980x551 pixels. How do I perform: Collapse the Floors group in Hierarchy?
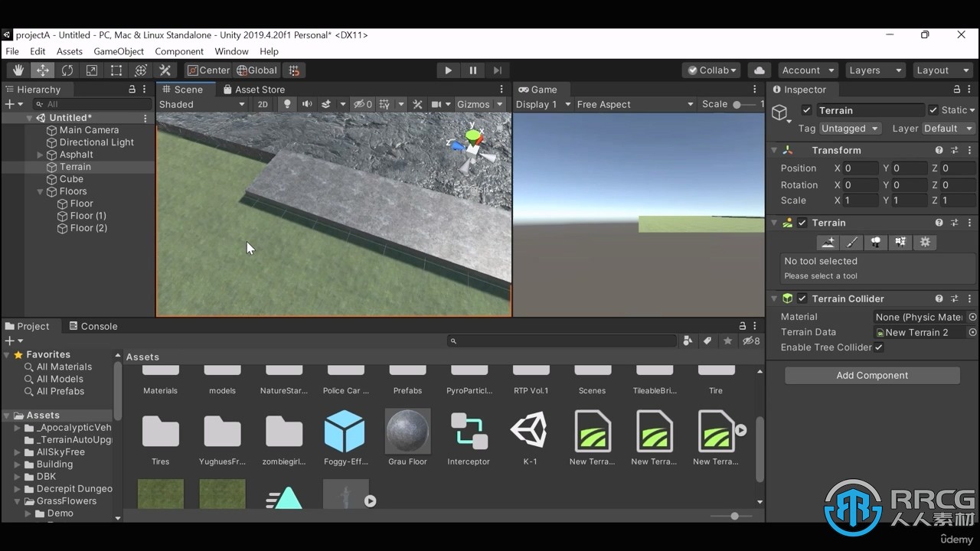pos(41,191)
